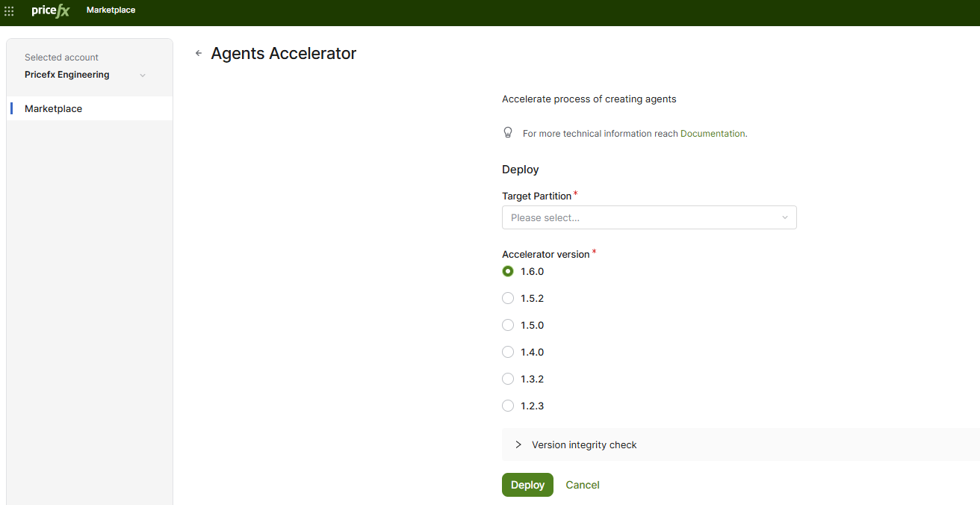The width and height of the screenshot is (980, 505).
Task: Click the Deploy section heading
Action: click(x=521, y=170)
